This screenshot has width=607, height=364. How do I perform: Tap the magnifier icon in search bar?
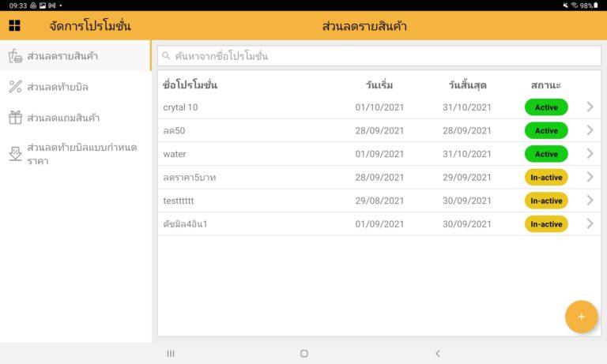point(166,56)
